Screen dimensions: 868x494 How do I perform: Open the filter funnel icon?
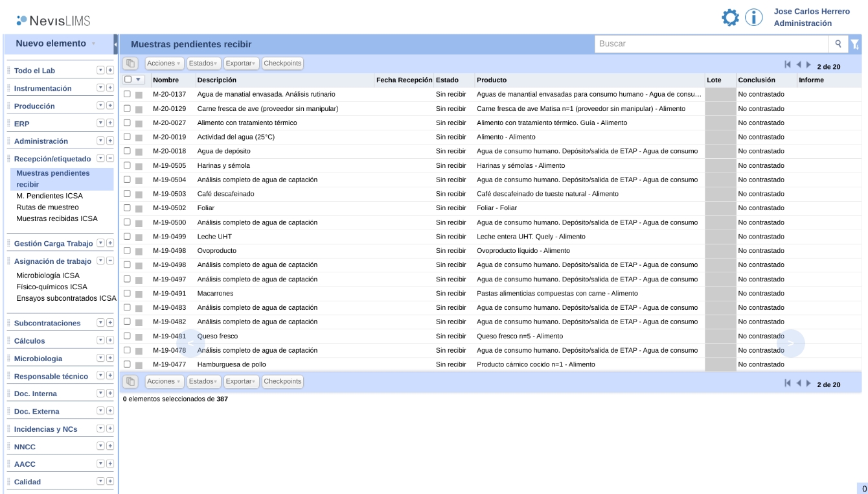(x=855, y=44)
